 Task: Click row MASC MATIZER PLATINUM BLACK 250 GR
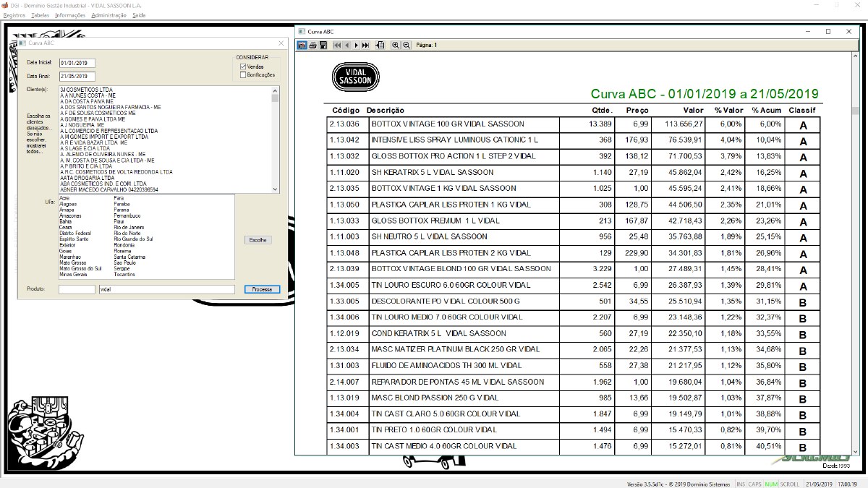(x=573, y=349)
